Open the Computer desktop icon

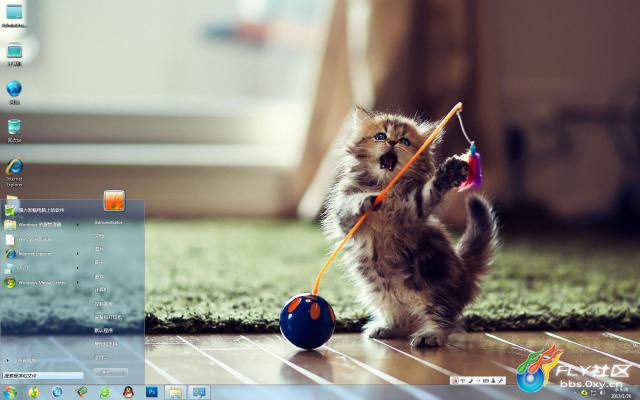click(14, 54)
